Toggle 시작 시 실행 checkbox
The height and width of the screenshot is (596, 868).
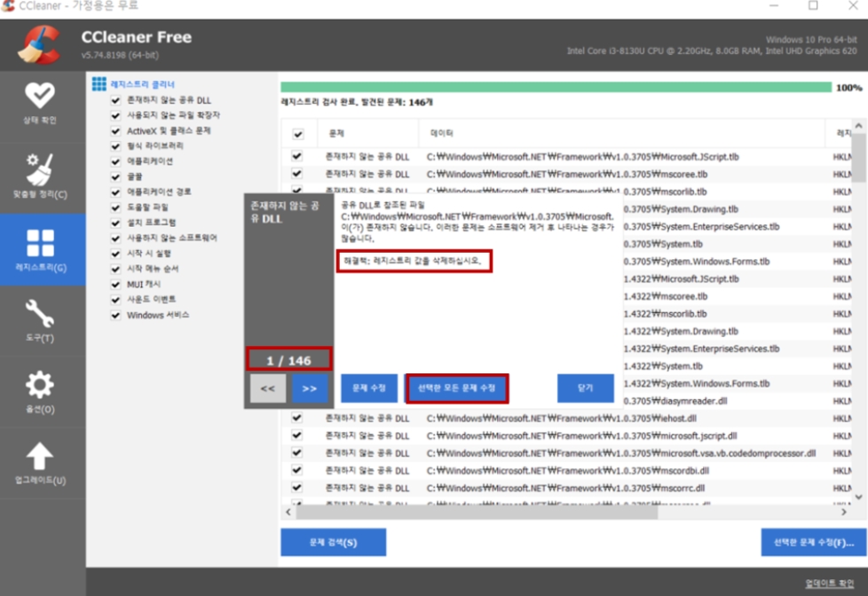pyautogui.click(x=115, y=254)
